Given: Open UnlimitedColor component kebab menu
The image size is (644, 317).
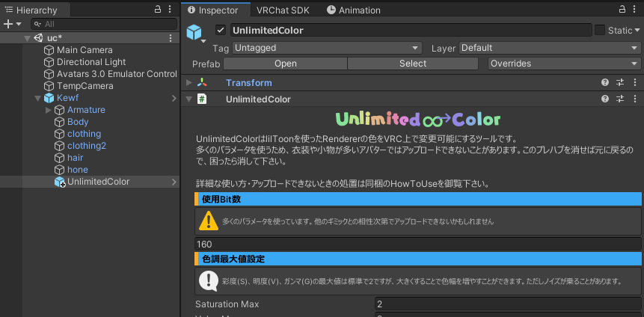Looking at the screenshot, I should (x=635, y=99).
